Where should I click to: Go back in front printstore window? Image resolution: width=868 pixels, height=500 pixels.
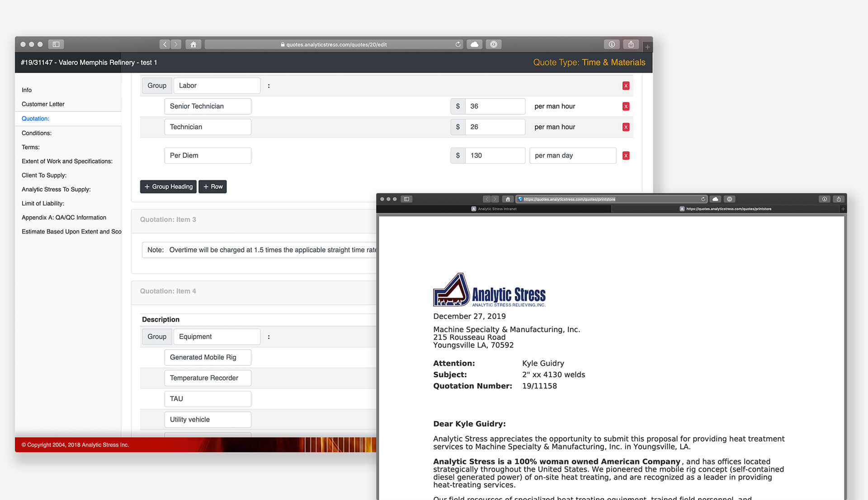tap(487, 199)
